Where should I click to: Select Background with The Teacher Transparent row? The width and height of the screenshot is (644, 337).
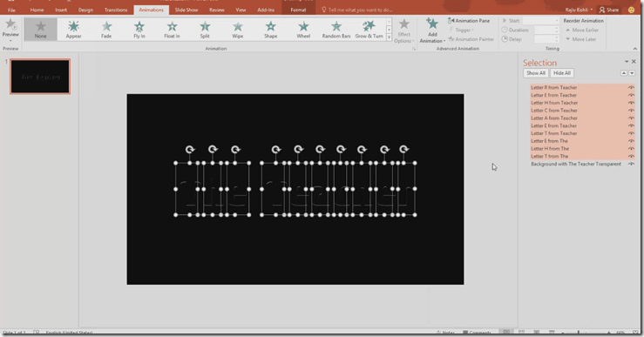tap(582, 165)
